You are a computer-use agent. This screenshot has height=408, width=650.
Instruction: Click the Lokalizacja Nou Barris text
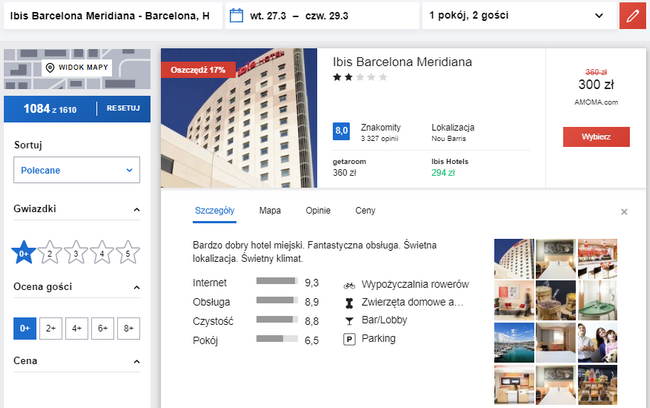[x=453, y=132]
